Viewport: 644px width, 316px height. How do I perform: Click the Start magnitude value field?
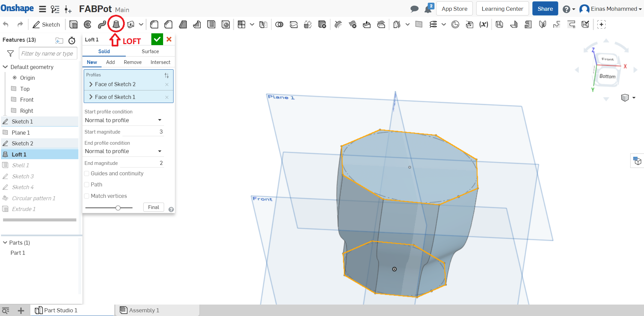tap(143, 132)
